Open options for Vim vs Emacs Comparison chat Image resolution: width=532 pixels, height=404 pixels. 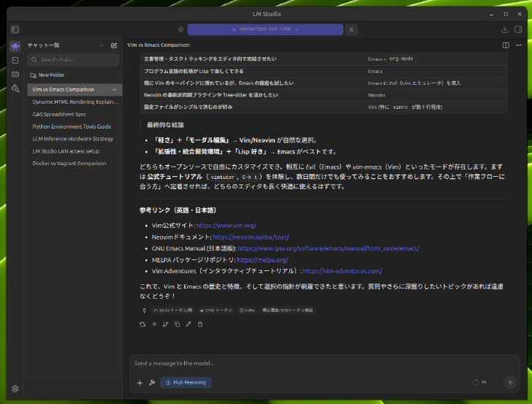114,90
